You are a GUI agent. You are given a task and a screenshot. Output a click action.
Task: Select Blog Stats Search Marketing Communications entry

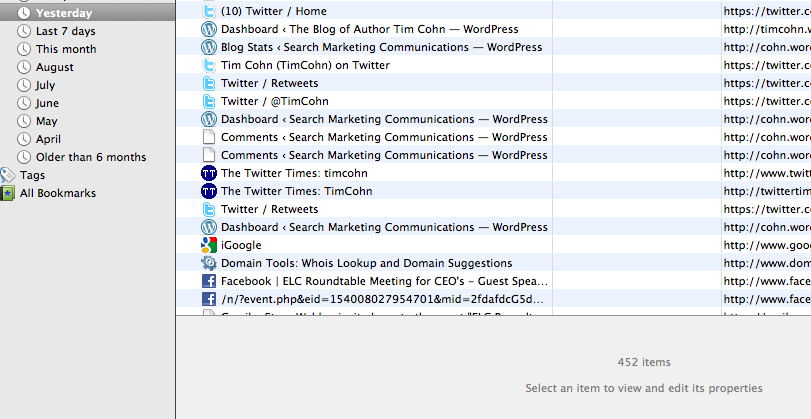pyautogui.click(x=381, y=47)
